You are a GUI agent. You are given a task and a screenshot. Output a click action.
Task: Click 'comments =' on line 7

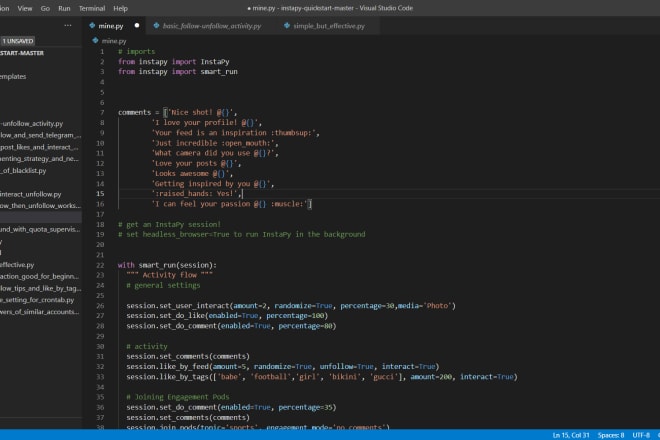[x=138, y=112]
